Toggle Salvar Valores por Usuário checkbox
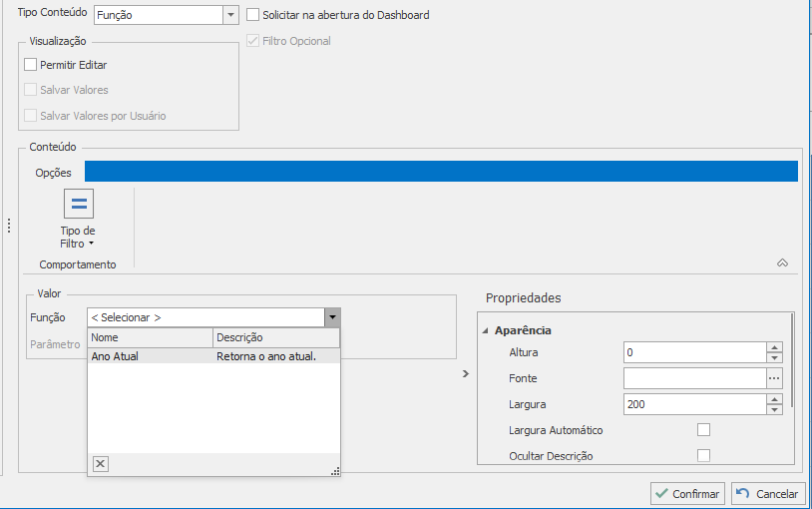Viewport: 812px width, 509px height. coord(31,115)
